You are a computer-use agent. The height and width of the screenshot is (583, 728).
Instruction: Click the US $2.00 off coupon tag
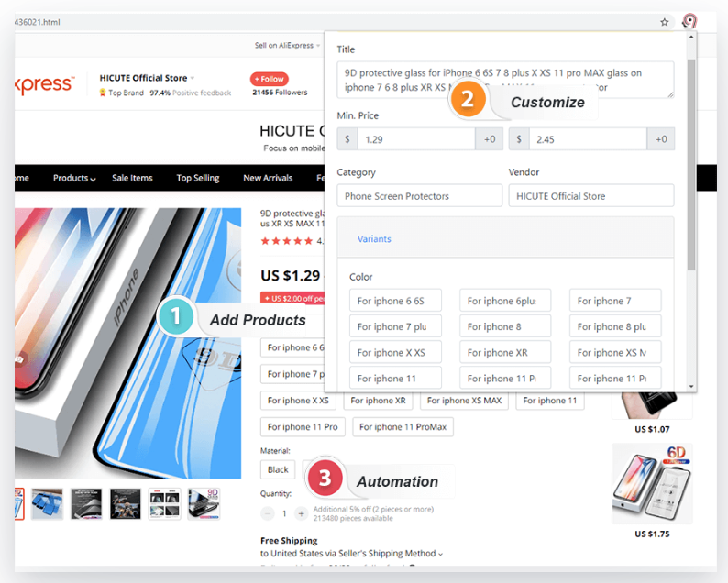click(x=292, y=298)
